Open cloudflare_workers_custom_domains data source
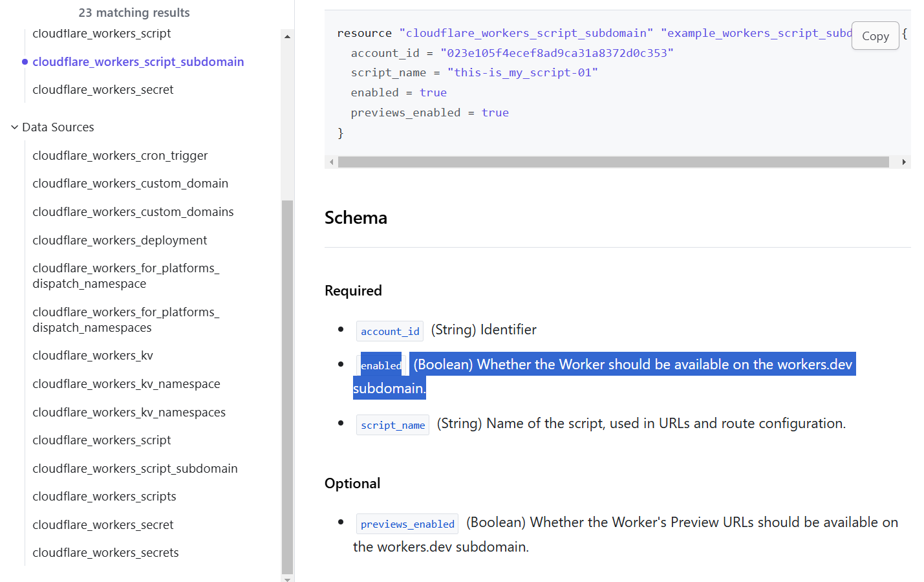Viewport: 924px width, 582px height. (133, 212)
